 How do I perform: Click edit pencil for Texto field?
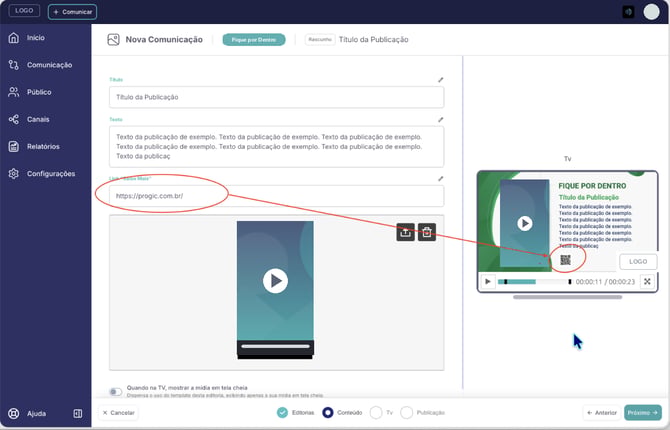[x=441, y=120]
